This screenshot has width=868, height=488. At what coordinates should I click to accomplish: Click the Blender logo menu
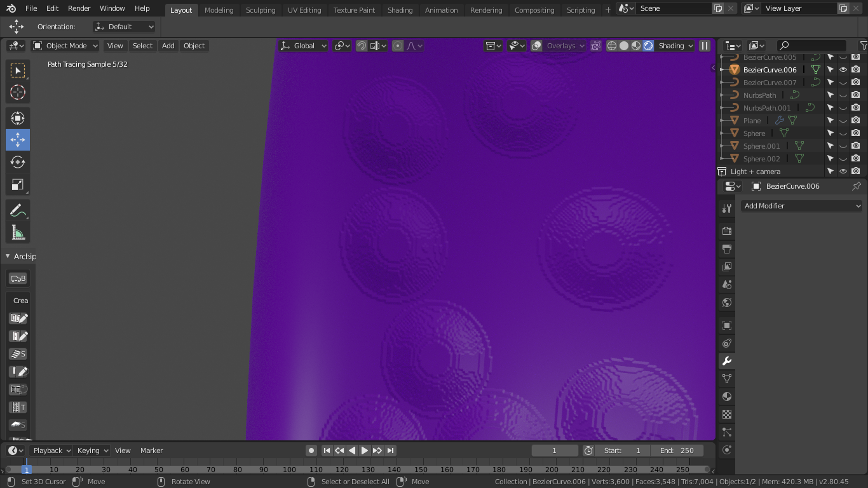[11, 8]
